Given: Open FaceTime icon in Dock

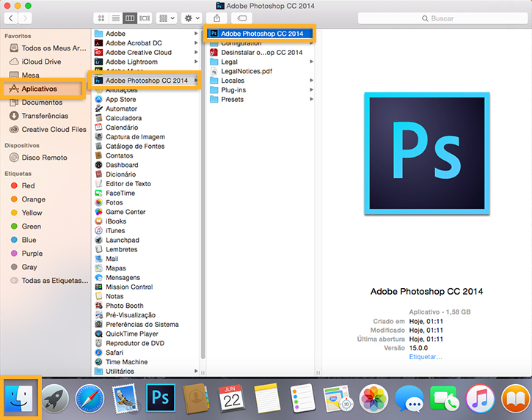Looking at the screenshot, I should (445, 398).
